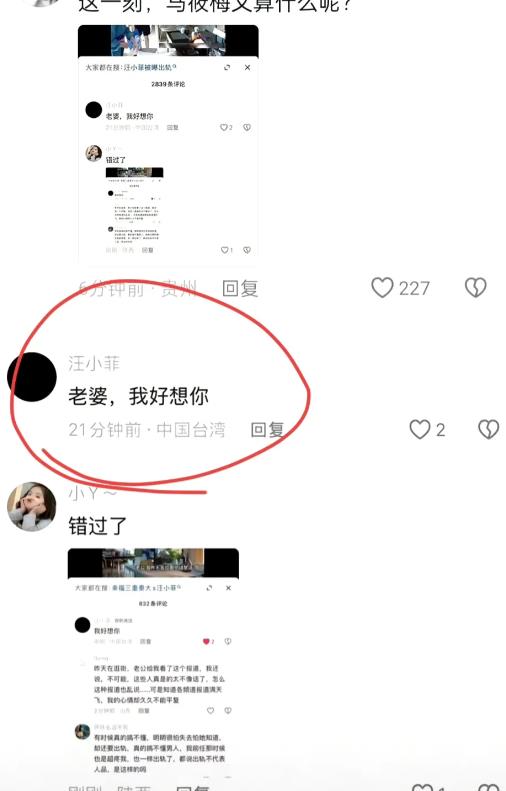Tap the like count 2 beside 汪小菲
Image resolution: width=506 pixels, height=791 pixels.
(440, 430)
